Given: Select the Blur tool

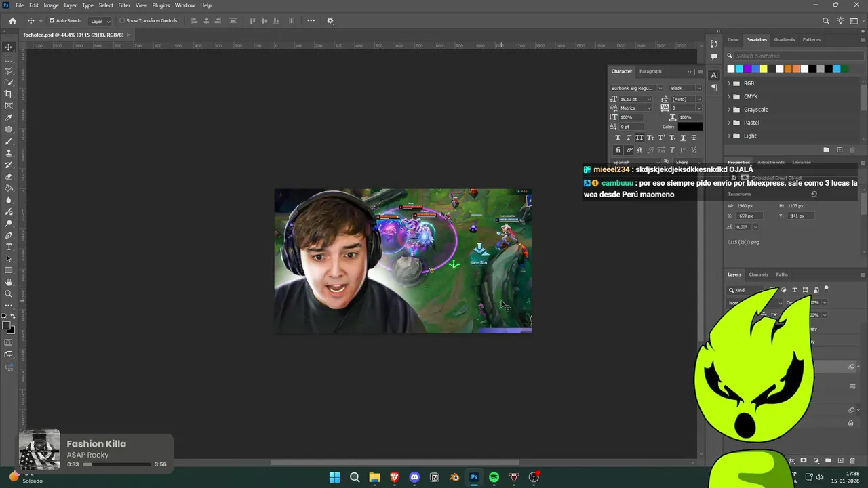Looking at the screenshot, I should (9, 200).
